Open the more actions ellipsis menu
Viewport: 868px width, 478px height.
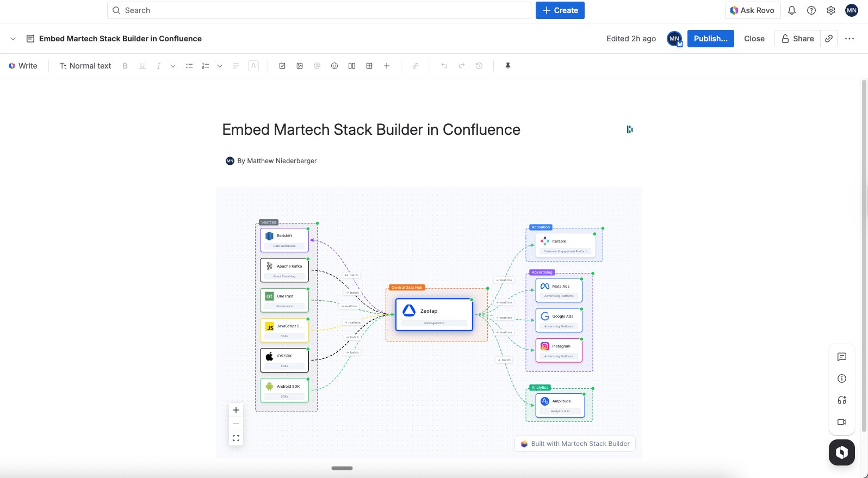click(x=850, y=39)
